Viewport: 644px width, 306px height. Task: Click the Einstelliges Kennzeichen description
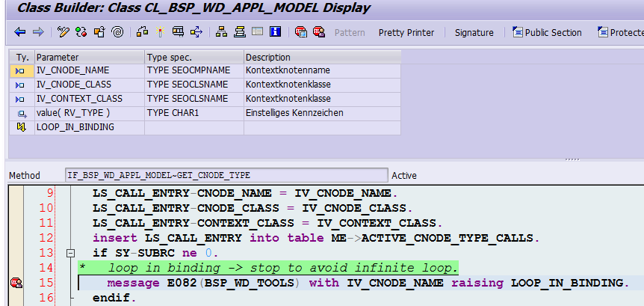[x=323, y=114]
